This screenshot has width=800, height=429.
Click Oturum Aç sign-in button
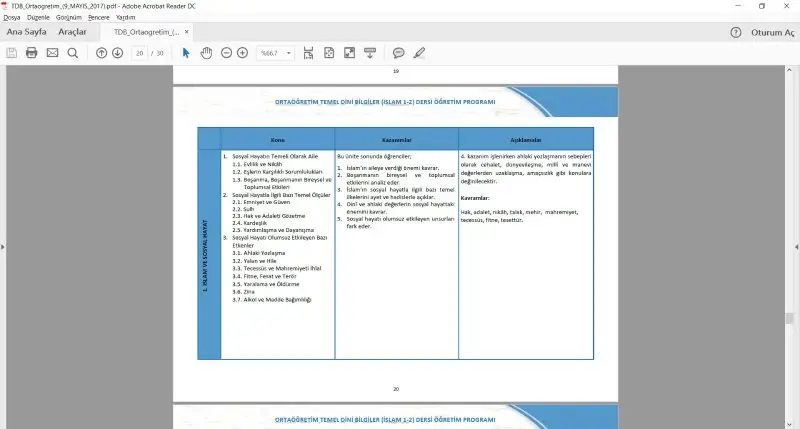(x=772, y=32)
